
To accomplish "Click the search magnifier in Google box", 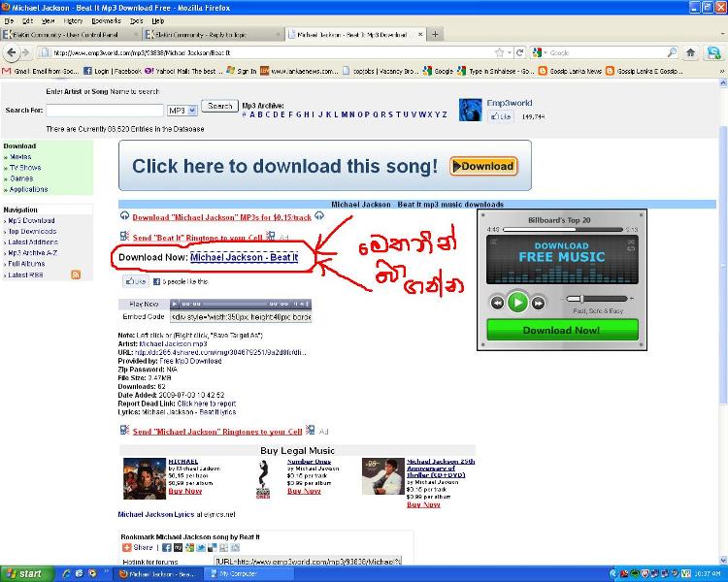I will 672,53.
